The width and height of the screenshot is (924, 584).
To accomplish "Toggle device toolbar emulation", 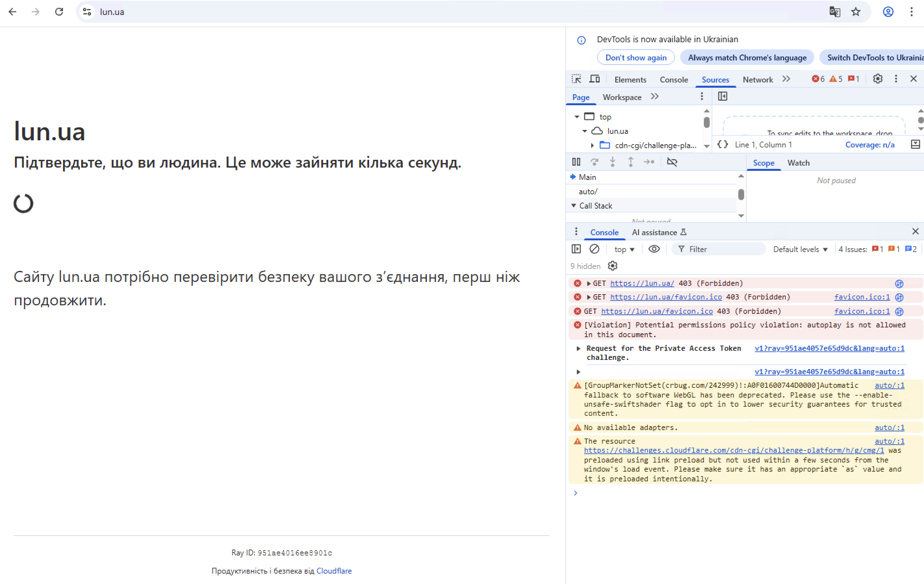I will click(594, 79).
